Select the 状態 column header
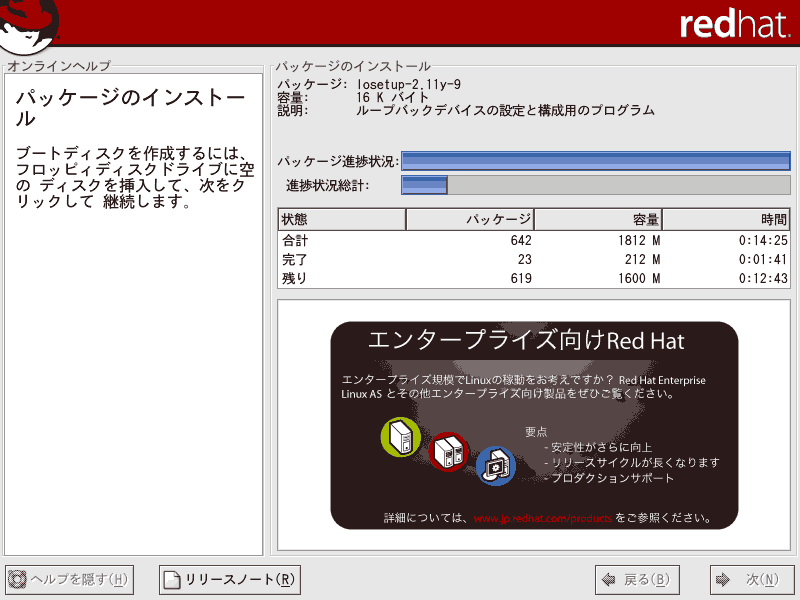This screenshot has width=800, height=600. 342,219
